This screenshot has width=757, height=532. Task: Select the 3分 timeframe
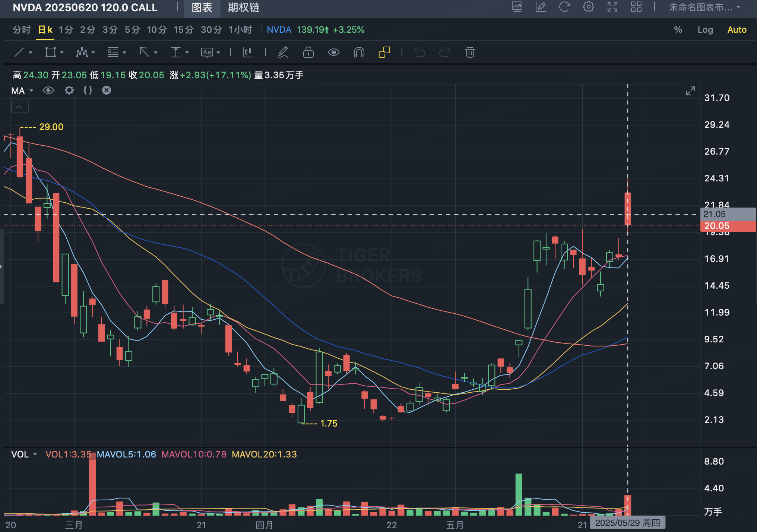click(110, 30)
